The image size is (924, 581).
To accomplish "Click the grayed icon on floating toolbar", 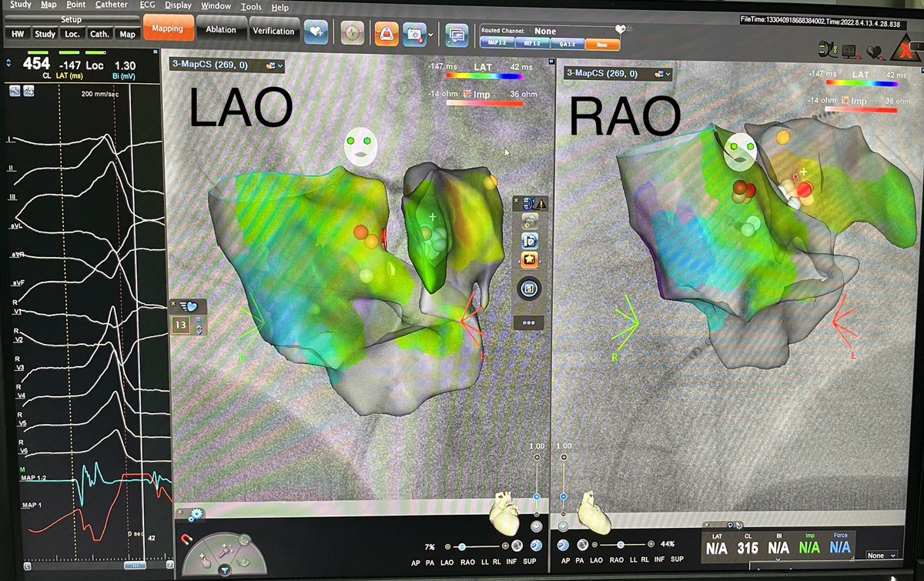I will 530,220.
